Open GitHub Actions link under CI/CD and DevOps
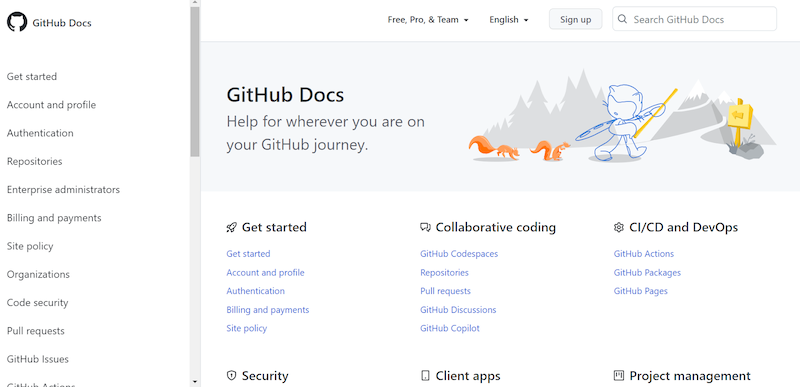The height and width of the screenshot is (387, 800). [x=644, y=253]
